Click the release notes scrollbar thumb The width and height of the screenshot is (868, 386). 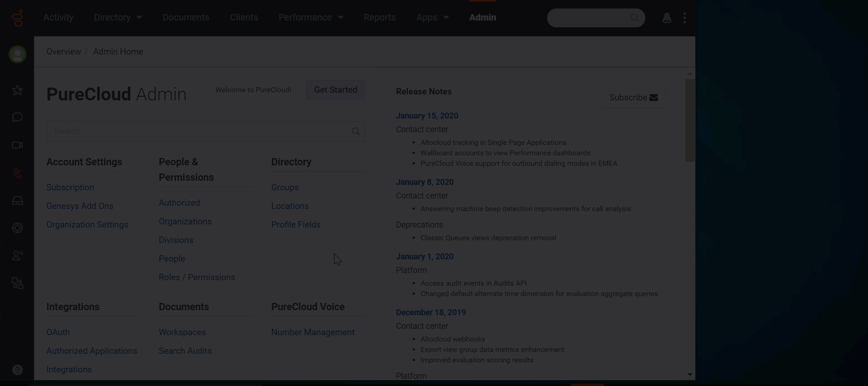click(690, 120)
